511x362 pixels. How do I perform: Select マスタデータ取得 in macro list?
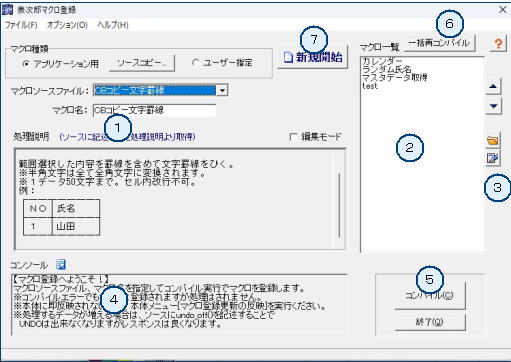(x=395, y=78)
